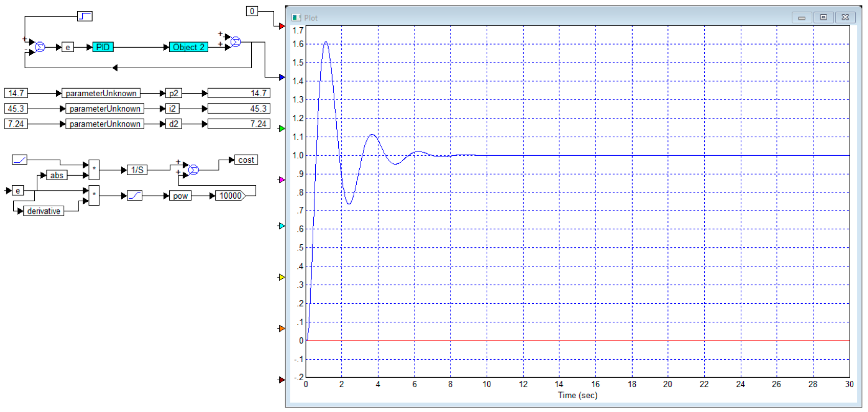Select parameterUnknown block feeding d2

click(105, 124)
